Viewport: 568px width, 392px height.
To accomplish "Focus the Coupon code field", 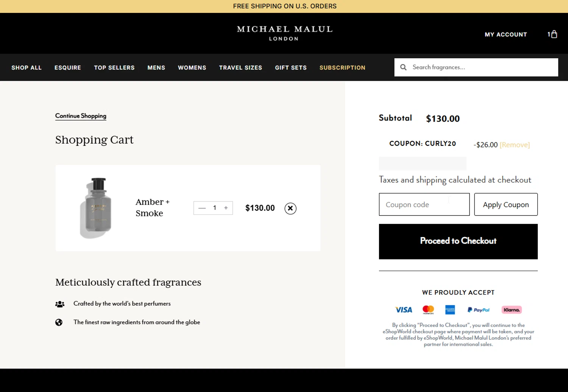I will [424, 205].
